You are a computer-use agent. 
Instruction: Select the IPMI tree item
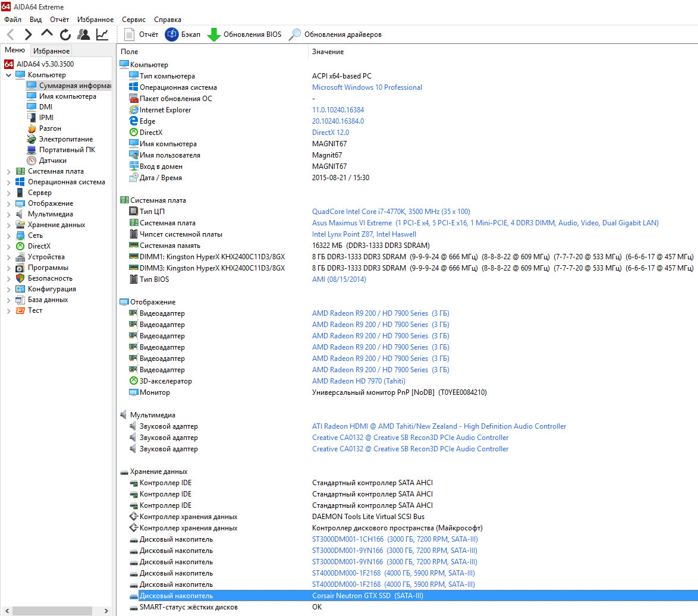[x=46, y=118]
